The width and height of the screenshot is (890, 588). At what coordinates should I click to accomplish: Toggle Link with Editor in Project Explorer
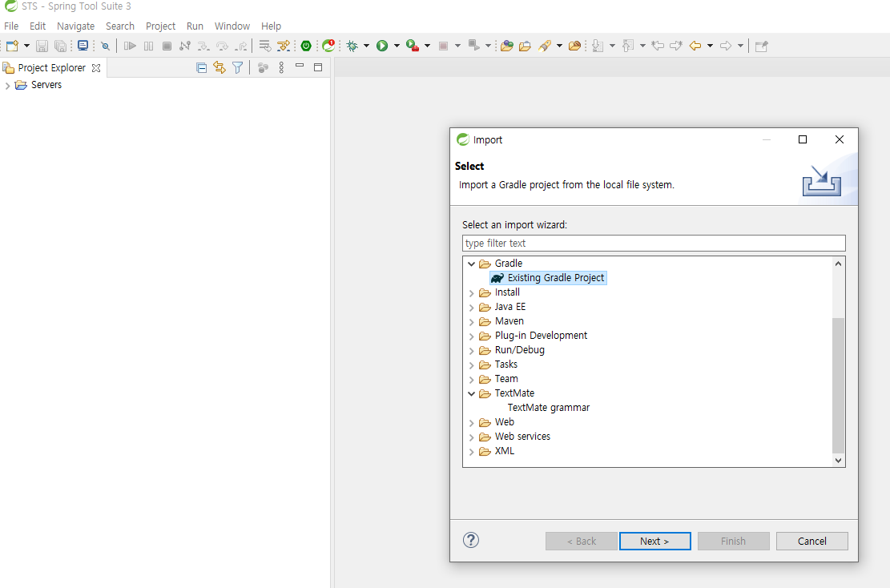(219, 68)
